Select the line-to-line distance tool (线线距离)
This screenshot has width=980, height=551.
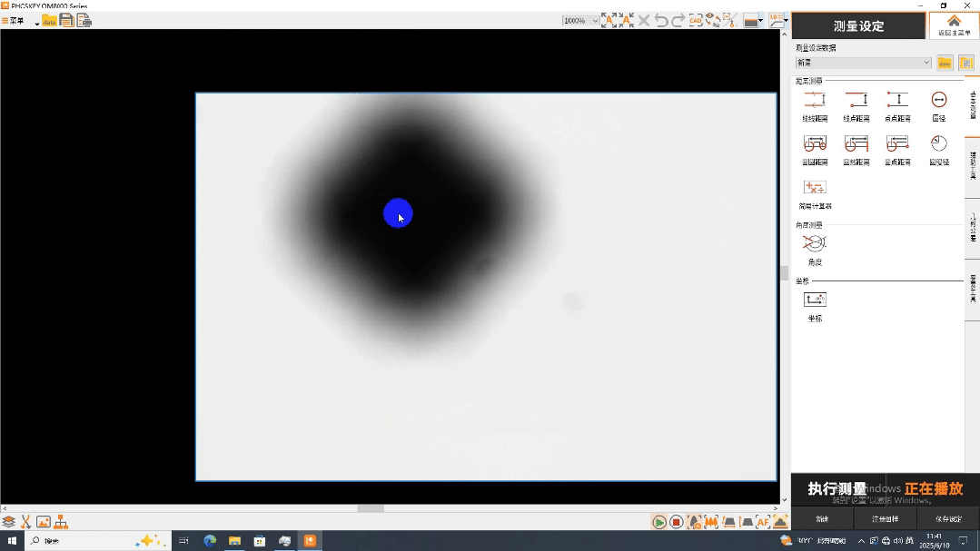point(815,105)
